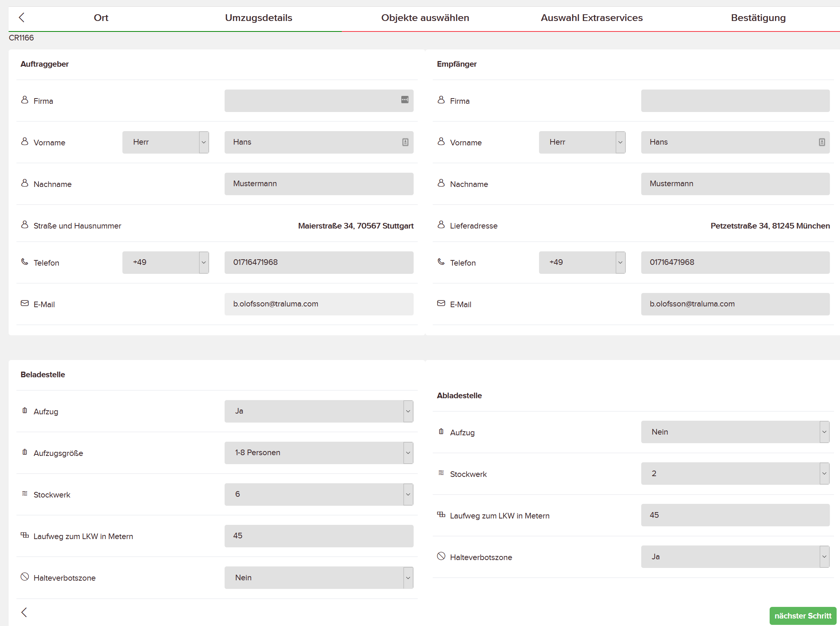Viewport: 840px width, 626px height.
Task: Click the Auftraggeber Vorname field containing Hans
Action: click(319, 142)
